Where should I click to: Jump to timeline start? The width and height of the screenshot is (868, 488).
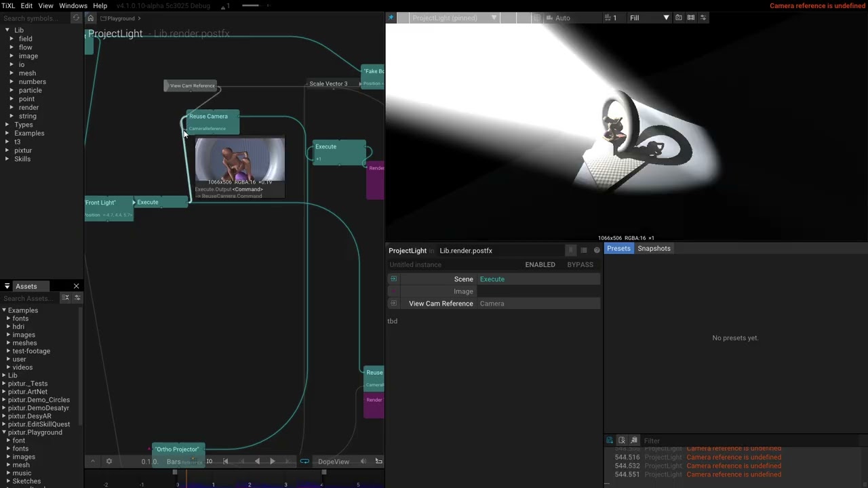point(226,461)
